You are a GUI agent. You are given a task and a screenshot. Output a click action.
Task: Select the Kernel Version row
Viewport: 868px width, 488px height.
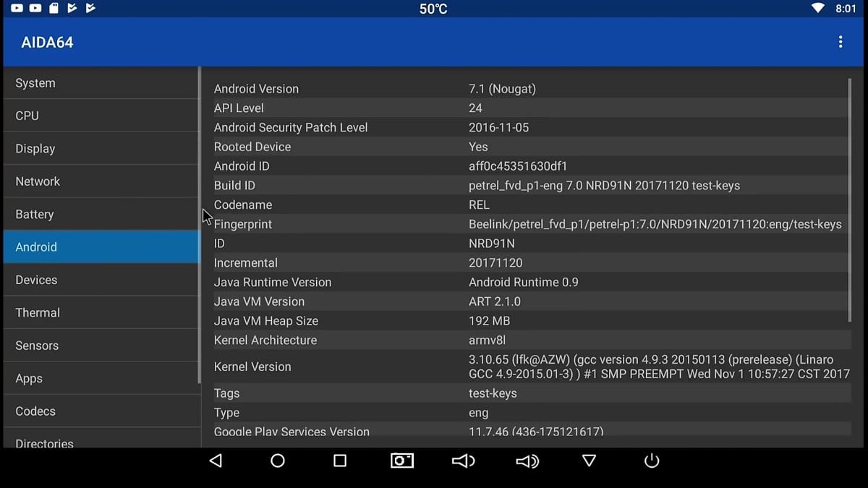coord(532,367)
